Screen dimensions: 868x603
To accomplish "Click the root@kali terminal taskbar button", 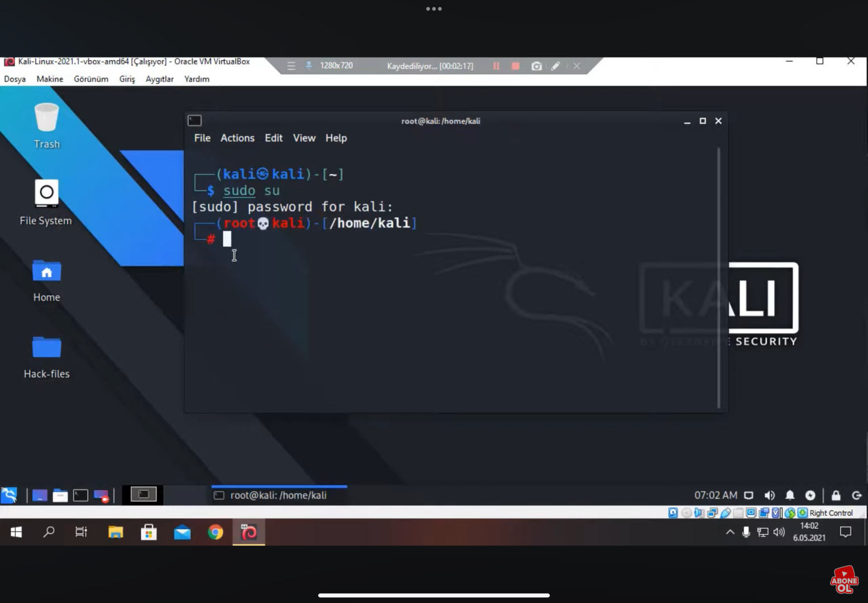I will click(x=279, y=495).
